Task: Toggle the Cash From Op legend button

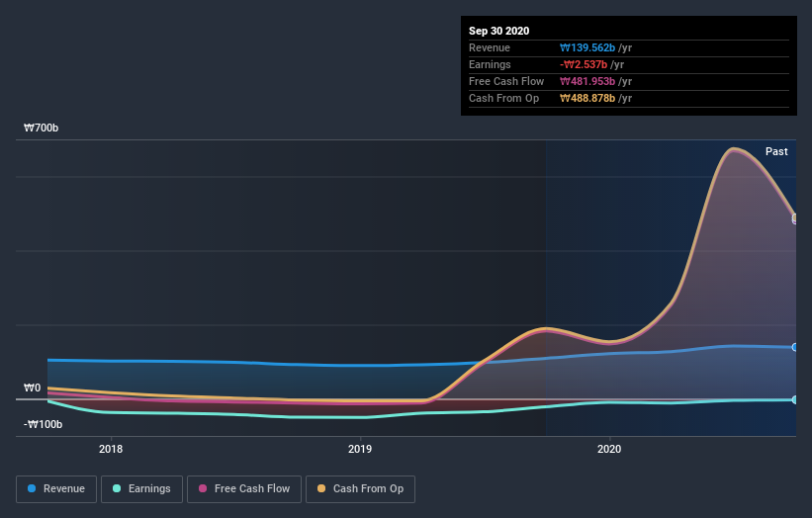Action: tap(360, 489)
